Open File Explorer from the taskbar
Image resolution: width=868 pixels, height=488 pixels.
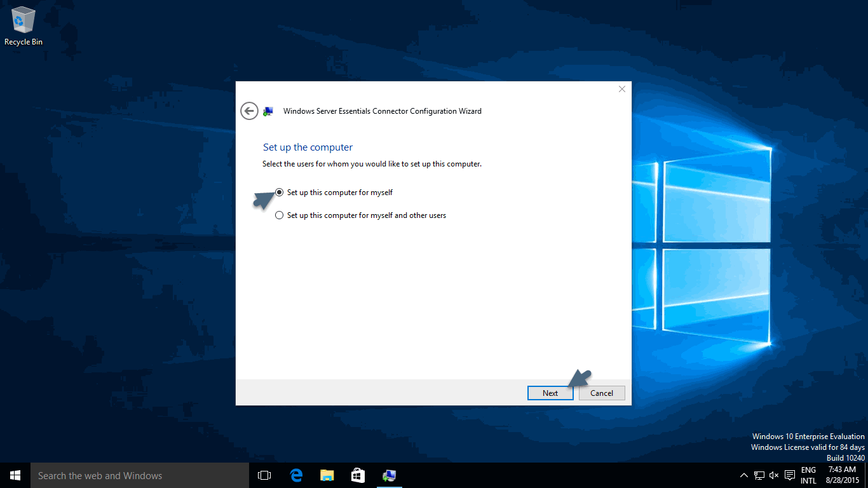(x=327, y=475)
